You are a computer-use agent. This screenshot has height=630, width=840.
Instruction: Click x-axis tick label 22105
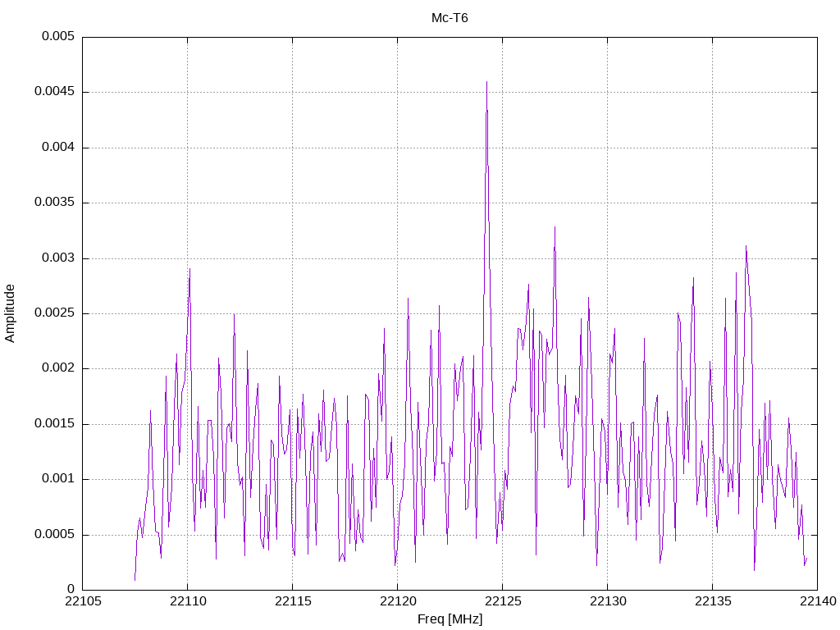(83, 601)
